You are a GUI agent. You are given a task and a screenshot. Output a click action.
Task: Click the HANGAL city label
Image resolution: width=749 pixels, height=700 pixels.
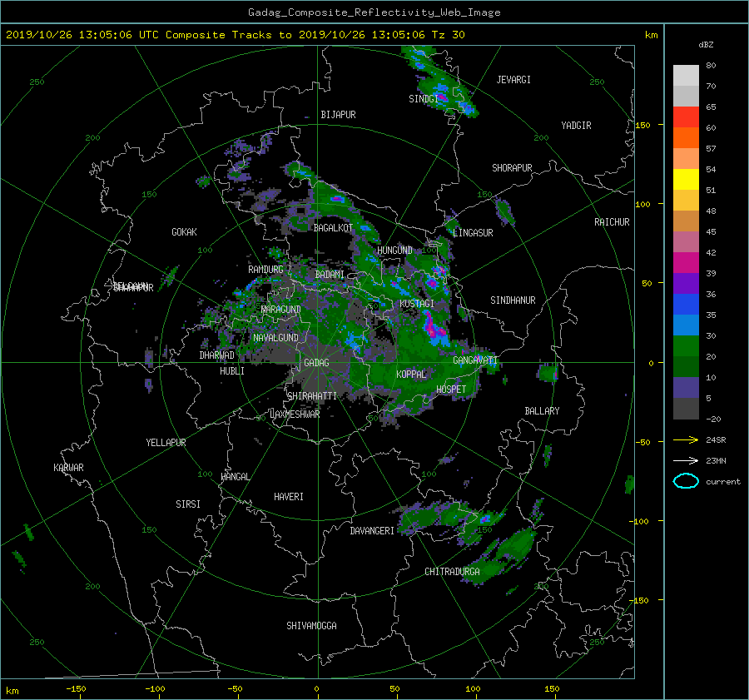pos(235,477)
